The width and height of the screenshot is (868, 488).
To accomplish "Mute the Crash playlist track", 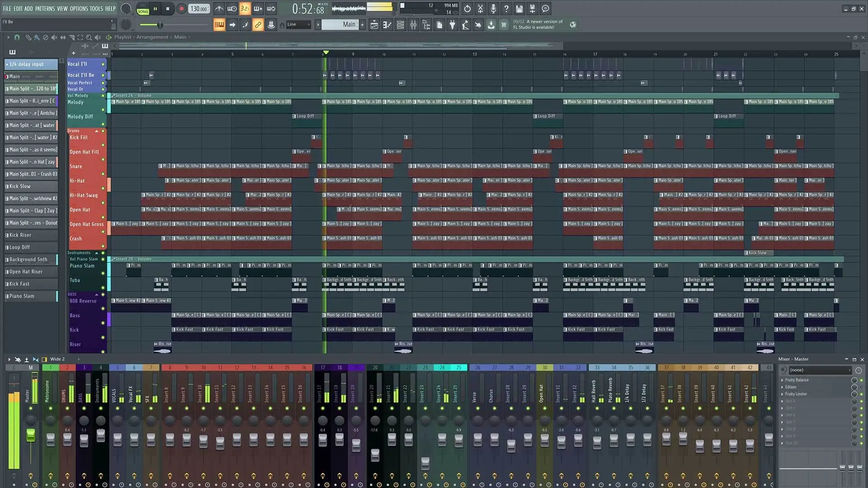I will tap(103, 246).
